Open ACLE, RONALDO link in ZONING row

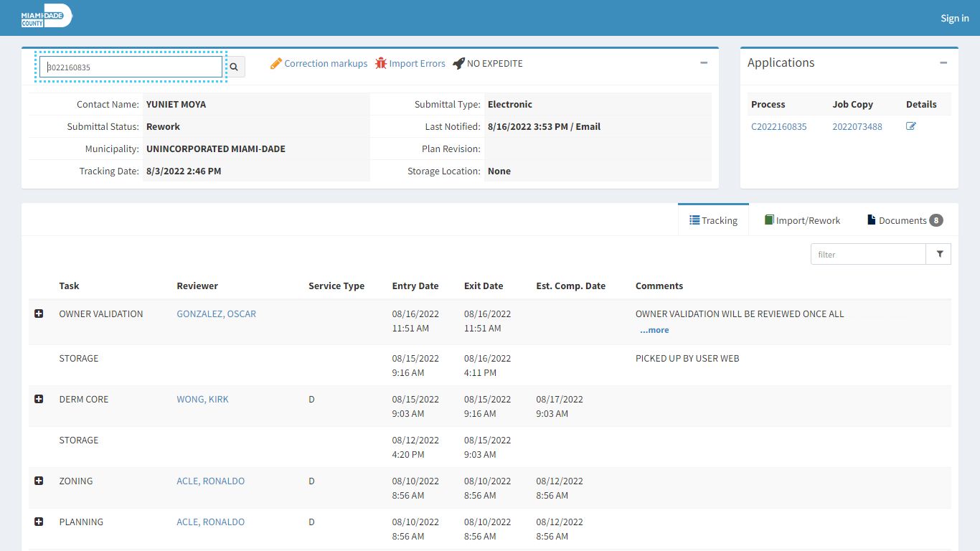[x=211, y=481]
